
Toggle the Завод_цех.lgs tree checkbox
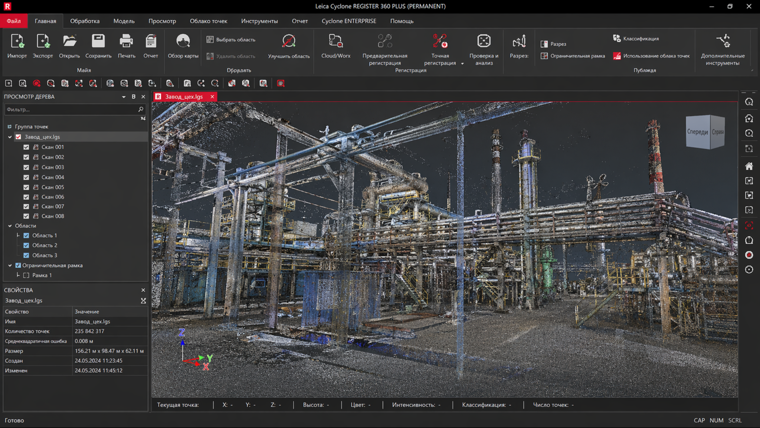tap(18, 137)
